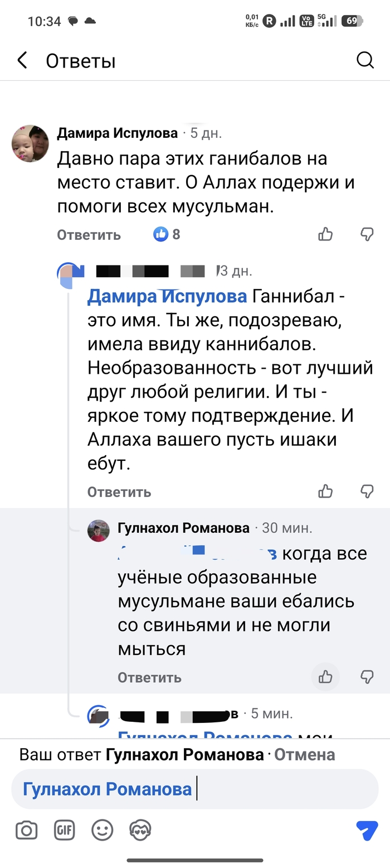Screen dimensions: 390x868
Task: Thumbs up Гулнахол Романова's reply
Action: pos(325,677)
